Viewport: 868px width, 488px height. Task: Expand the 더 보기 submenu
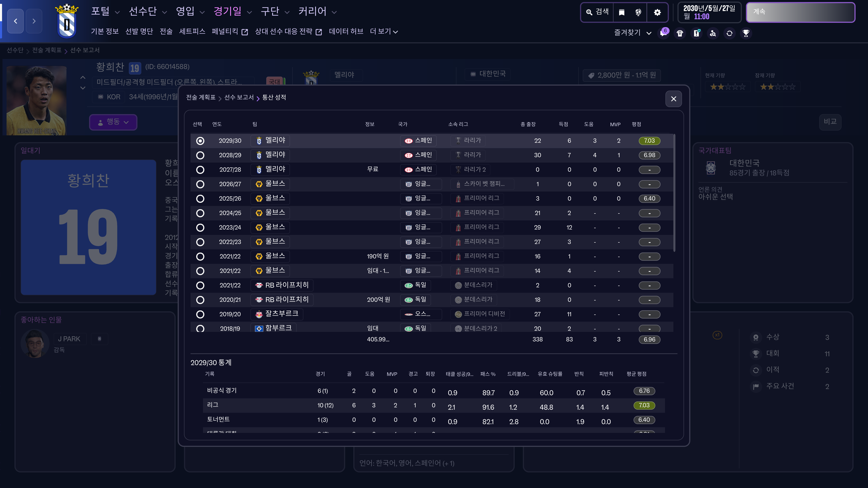coord(383,32)
